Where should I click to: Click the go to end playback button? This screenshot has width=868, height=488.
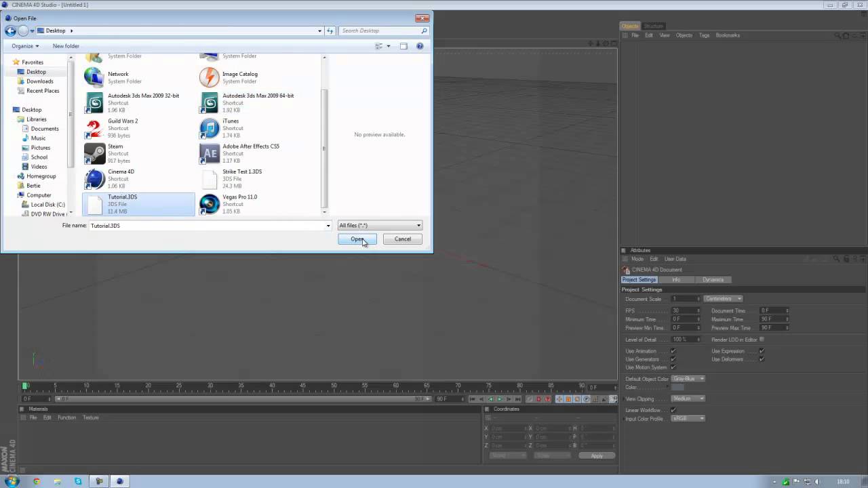click(x=517, y=399)
